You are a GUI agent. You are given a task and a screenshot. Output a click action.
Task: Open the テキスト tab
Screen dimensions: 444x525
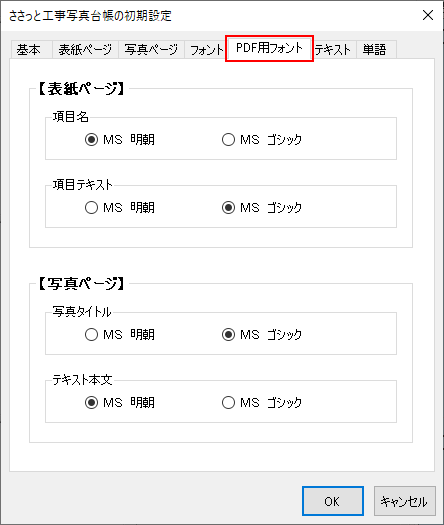point(334,50)
